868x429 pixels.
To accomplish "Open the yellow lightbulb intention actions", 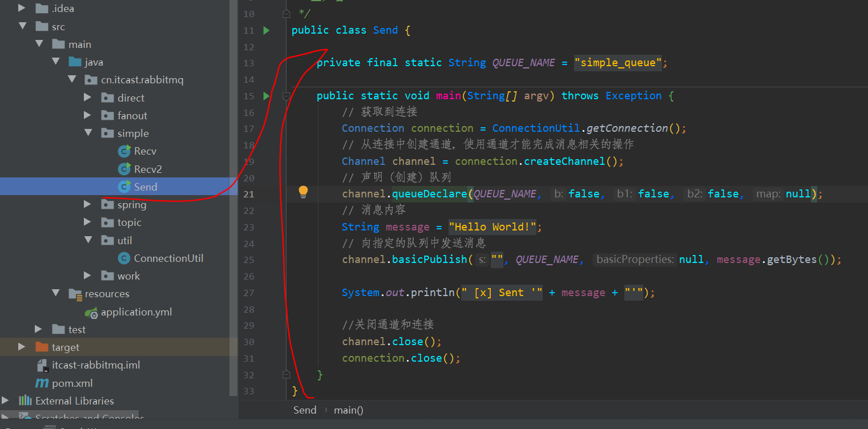I will 304,192.
